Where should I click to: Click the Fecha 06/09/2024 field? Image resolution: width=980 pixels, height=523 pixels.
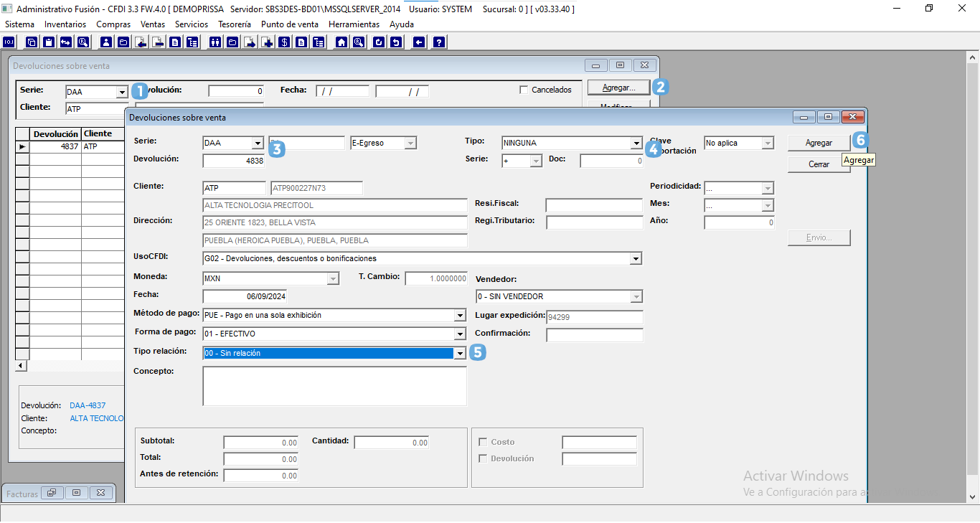(x=244, y=296)
